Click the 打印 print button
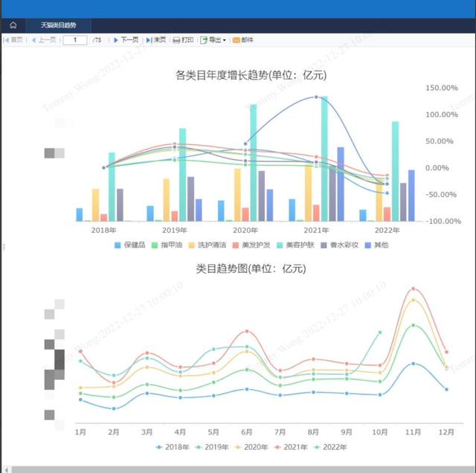This screenshot has width=476, height=473. (183, 39)
